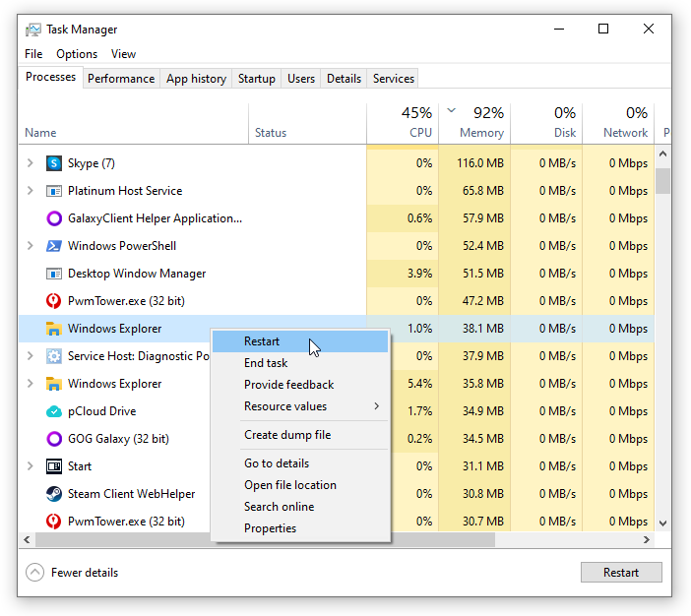Image resolution: width=691 pixels, height=616 pixels.
Task: Select Search online in context menu
Action: pos(300,507)
